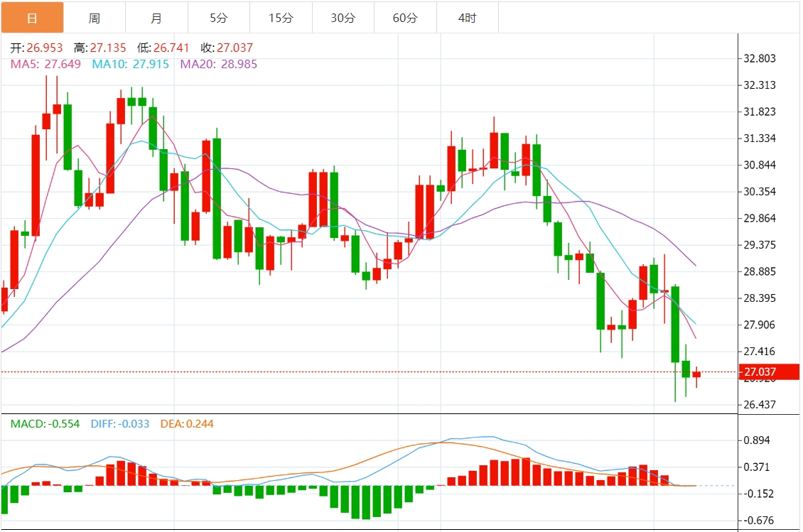Switch to the 月 monthly tab
The width and height of the screenshot is (803, 532).
[157, 18]
